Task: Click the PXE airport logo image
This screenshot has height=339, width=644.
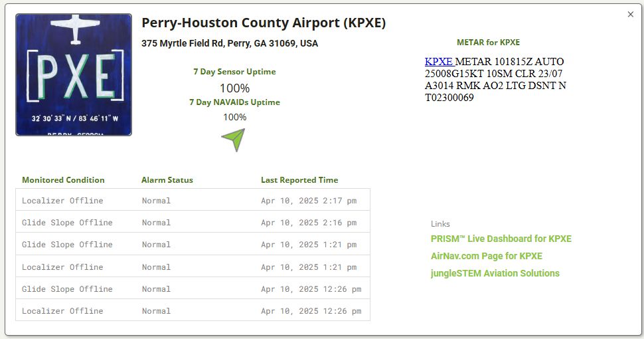Action: [74, 75]
